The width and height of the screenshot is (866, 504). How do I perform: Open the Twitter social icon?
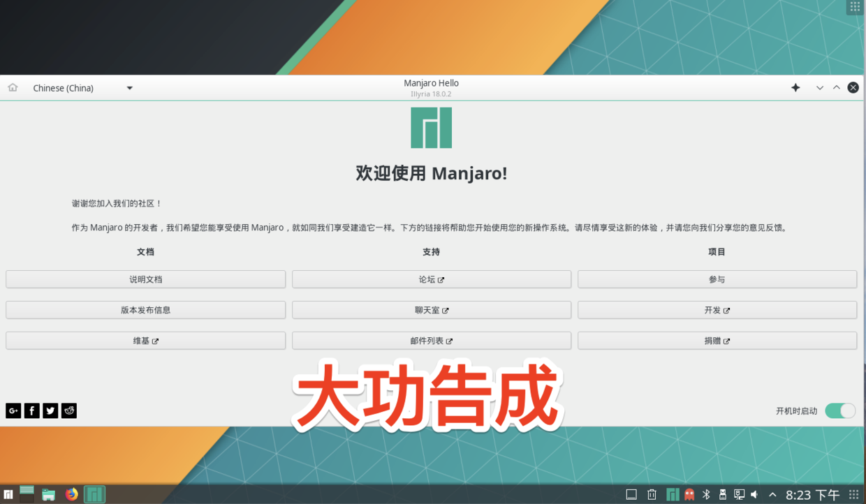pos(50,410)
